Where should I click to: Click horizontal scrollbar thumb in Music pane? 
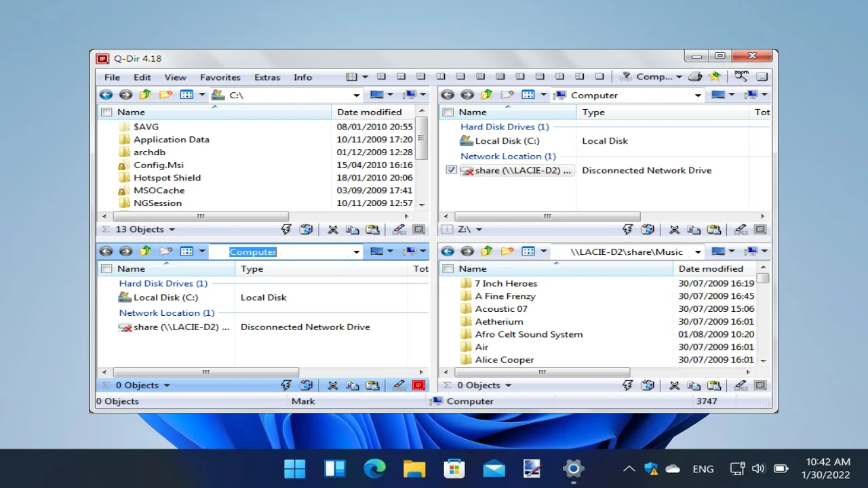pyautogui.click(x=542, y=372)
